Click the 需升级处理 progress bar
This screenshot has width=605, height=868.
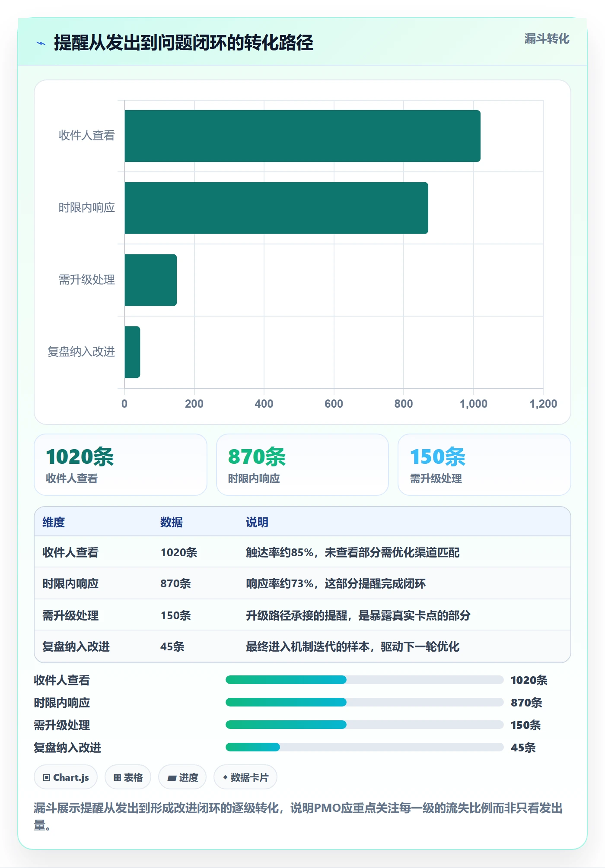[364, 725]
